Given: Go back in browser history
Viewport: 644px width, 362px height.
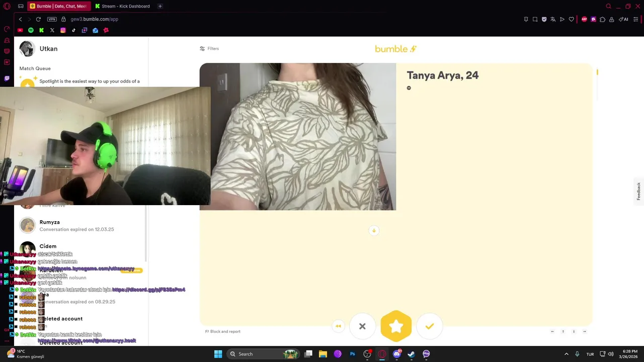Looking at the screenshot, I should (20, 19).
